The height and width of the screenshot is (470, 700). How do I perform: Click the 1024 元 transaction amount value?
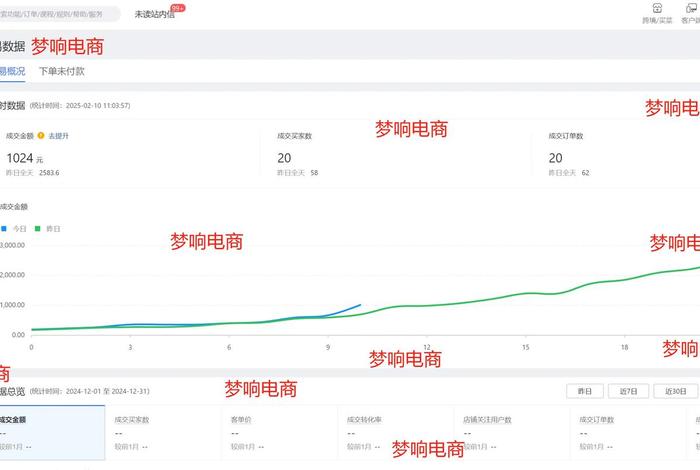pos(25,158)
